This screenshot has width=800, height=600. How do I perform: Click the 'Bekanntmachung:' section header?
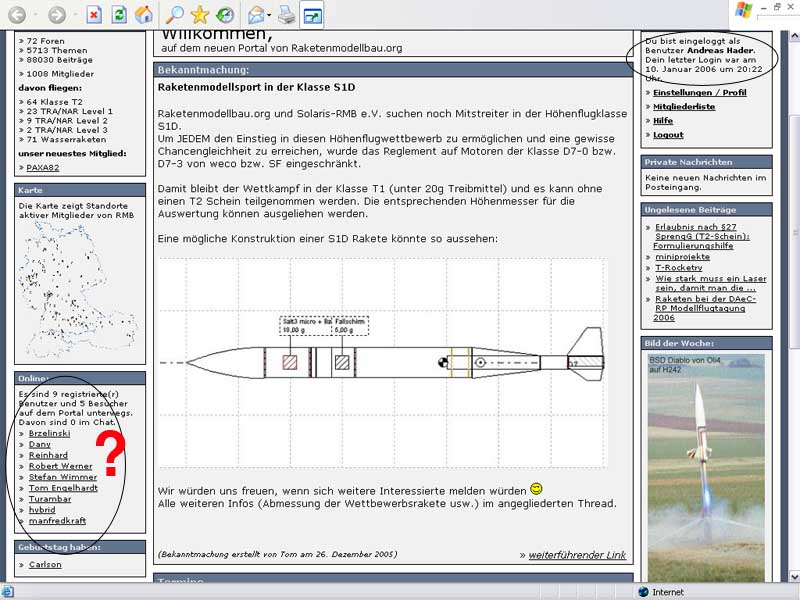click(x=393, y=70)
